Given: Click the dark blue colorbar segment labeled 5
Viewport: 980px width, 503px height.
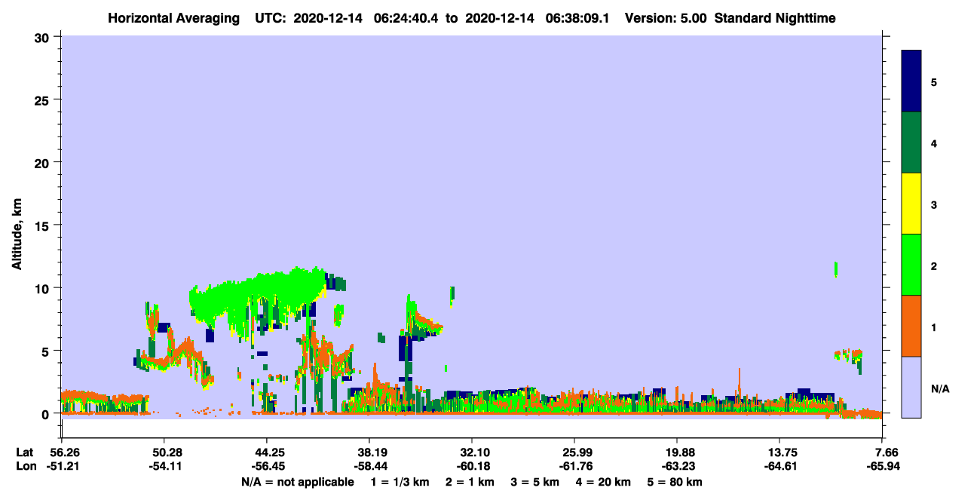Looking at the screenshot, I should tap(911, 81).
